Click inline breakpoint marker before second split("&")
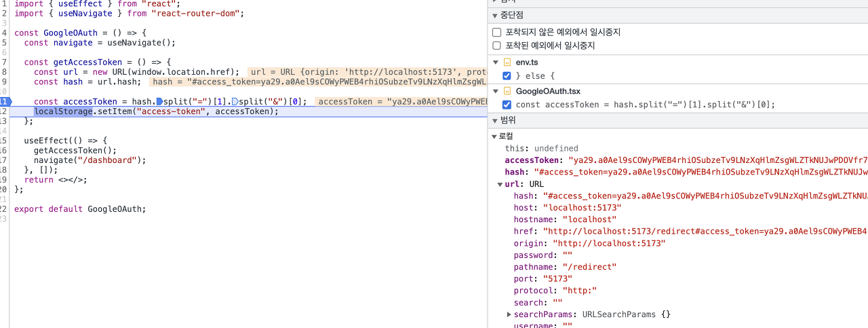 click(235, 101)
